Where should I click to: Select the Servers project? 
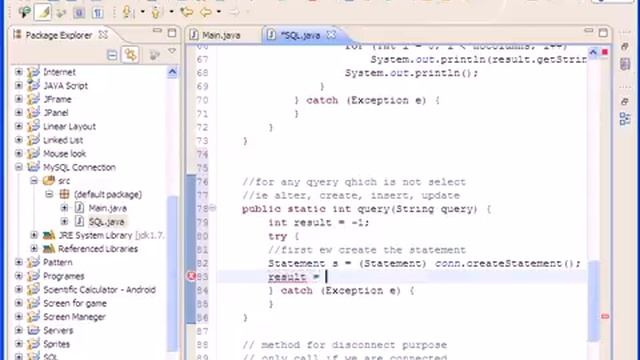[58, 330]
